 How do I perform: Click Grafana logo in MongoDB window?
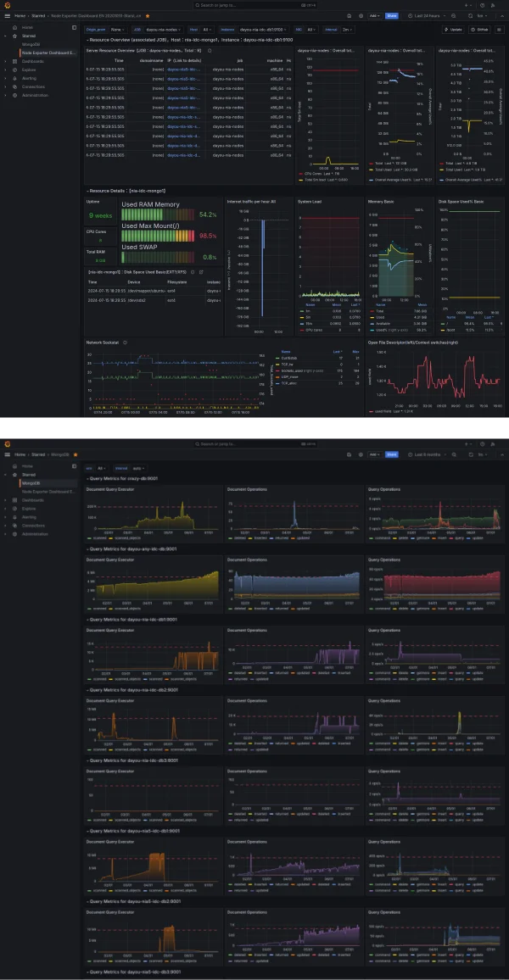click(7, 443)
